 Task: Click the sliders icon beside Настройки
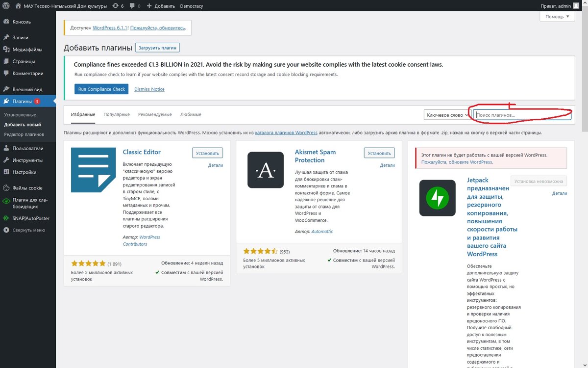point(6,172)
